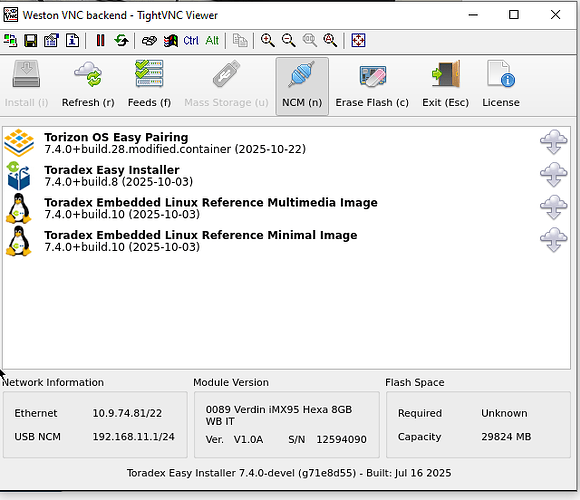Click the Auto zoom magnifier icon

[x=330, y=40]
